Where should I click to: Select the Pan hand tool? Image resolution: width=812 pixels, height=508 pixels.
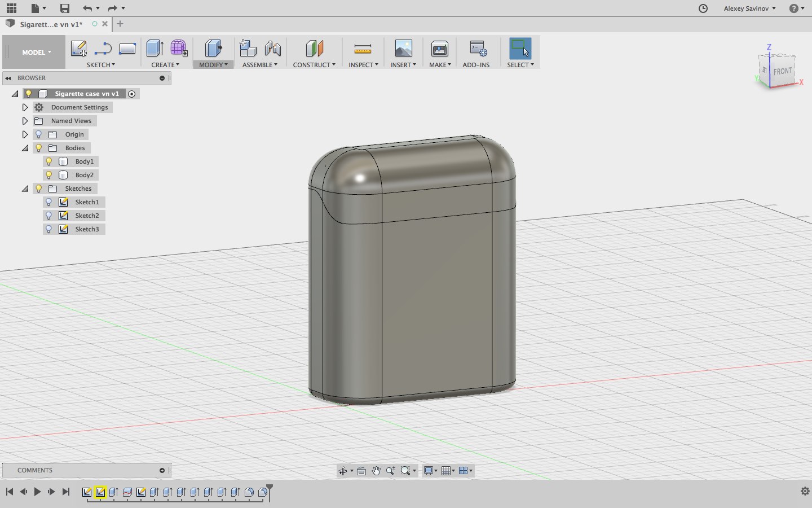coord(376,471)
